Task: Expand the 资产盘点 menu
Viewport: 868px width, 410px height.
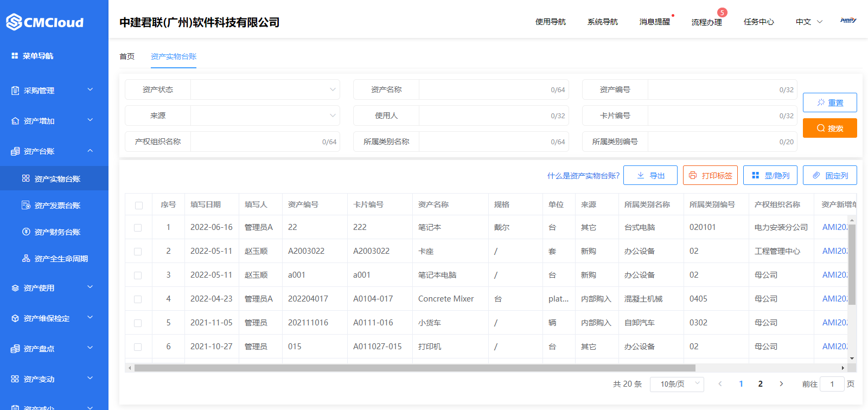Action: click(90, 348)
